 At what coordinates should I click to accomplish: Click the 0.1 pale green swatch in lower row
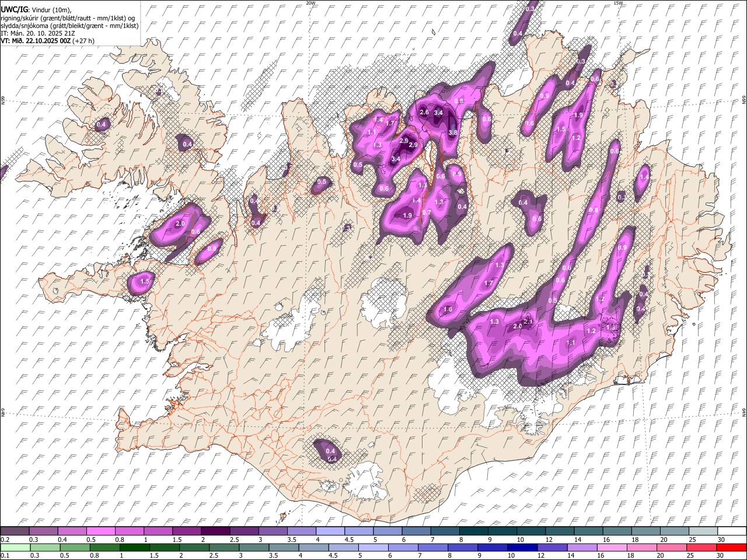(15, 548)
